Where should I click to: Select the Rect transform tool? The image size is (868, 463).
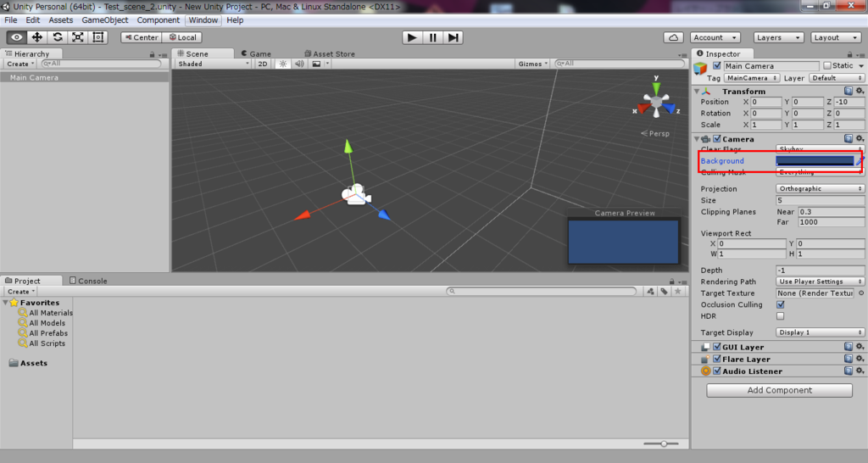coord(98,37)
